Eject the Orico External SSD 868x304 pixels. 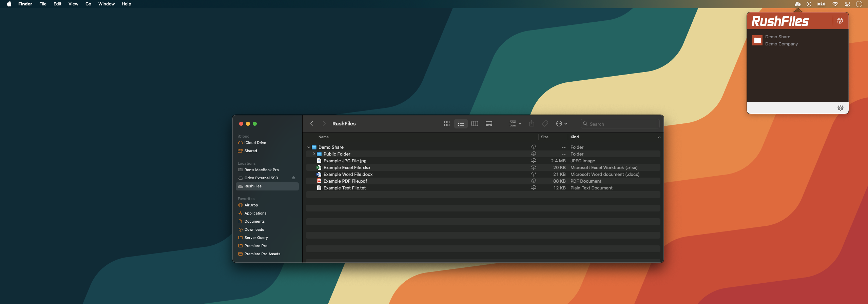pyautogui.click(x=293, y=178)
